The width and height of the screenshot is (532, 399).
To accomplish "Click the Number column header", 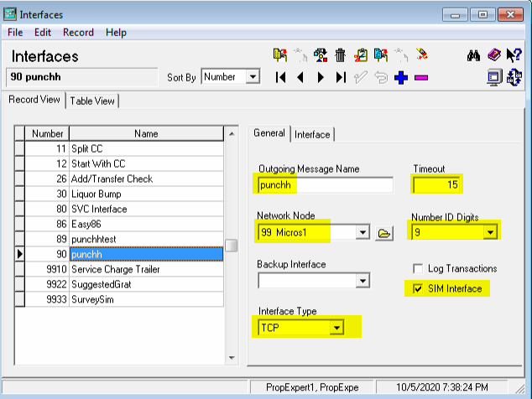I will 47,133.
